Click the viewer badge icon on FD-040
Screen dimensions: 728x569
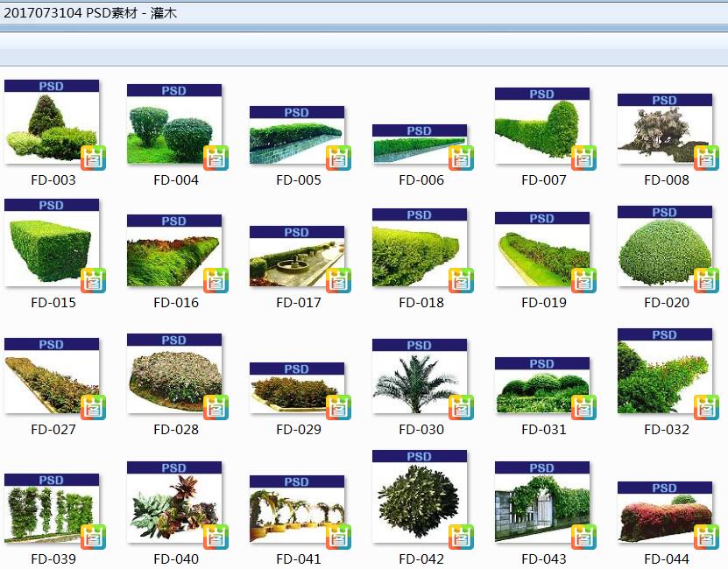216,537
